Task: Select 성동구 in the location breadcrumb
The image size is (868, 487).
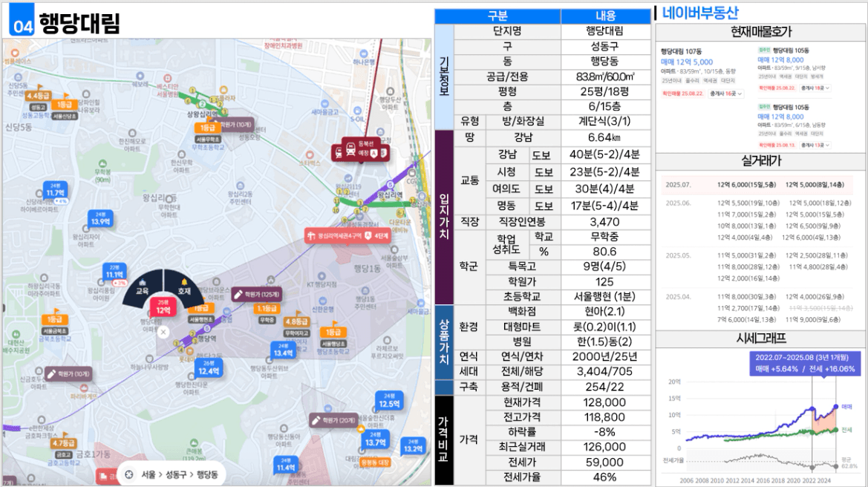Action: click(x=176, y=474)
